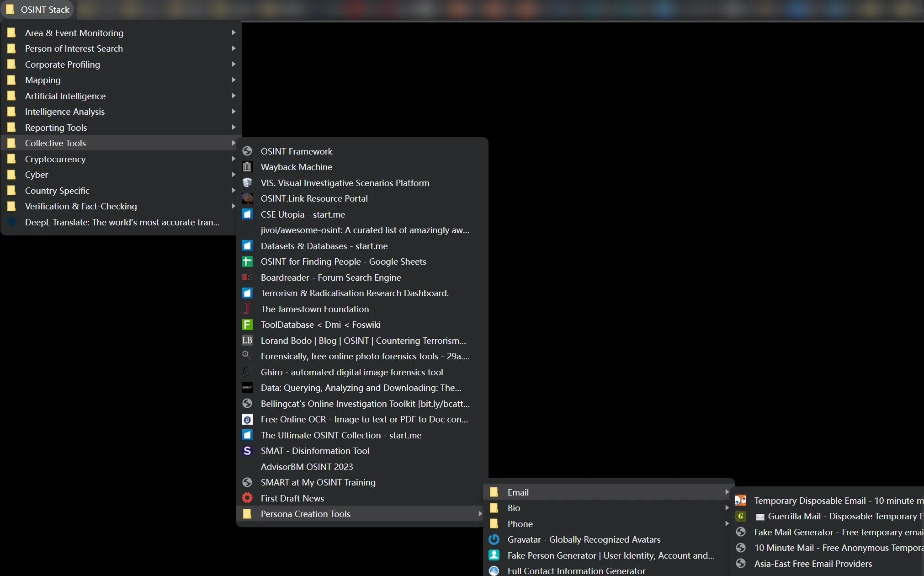The width and height of the screenshot is (924, 576).
Task: Click the ToolDatabase Foswiki green F icon
Action: pos(247,325)
